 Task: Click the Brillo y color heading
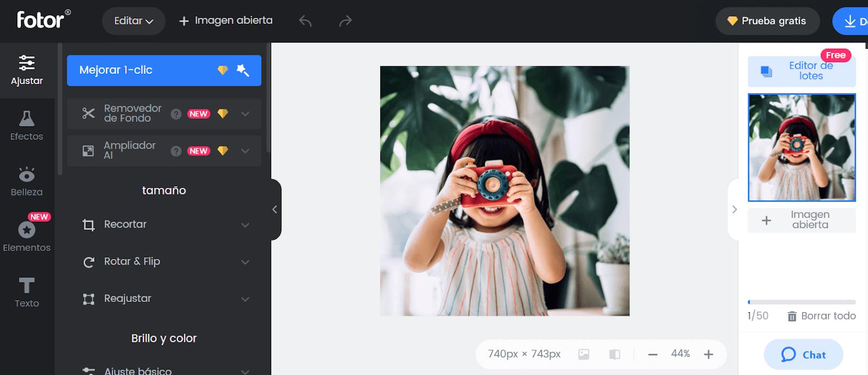pyautogui.click(x=164, y=338)
